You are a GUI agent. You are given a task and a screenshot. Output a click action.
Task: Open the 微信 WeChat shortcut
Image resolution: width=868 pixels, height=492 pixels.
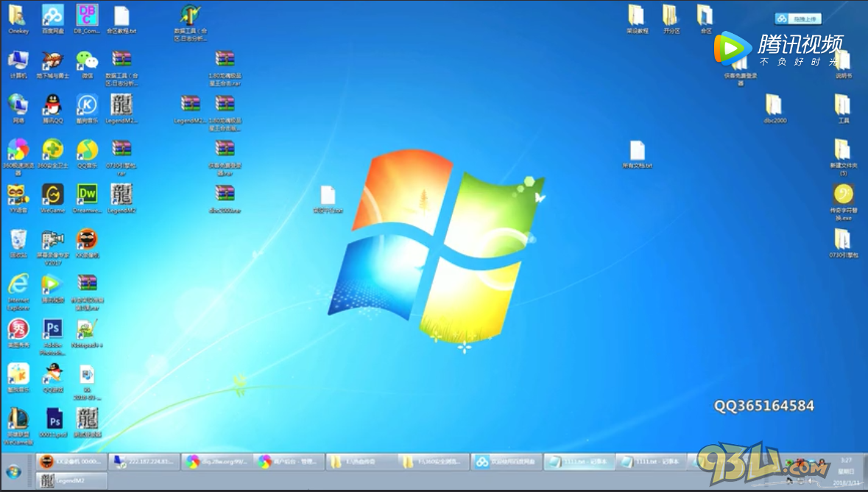click(87, 64)
